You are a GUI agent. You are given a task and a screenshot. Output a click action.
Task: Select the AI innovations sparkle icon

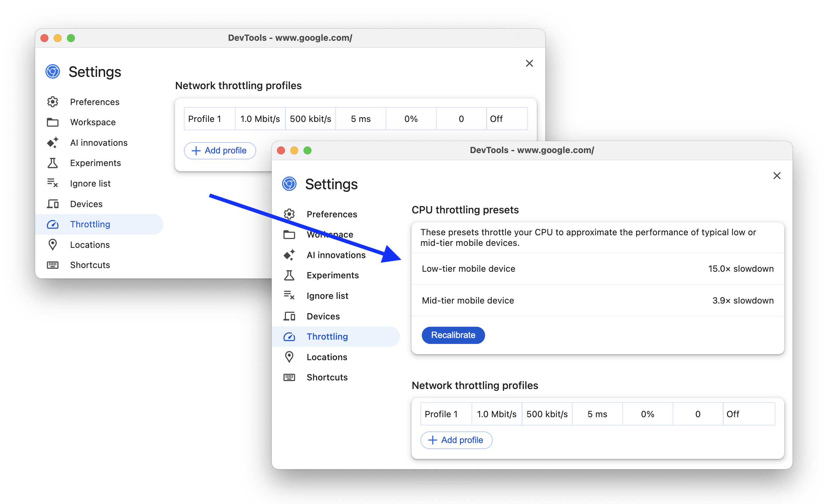(x=290, y=255)
